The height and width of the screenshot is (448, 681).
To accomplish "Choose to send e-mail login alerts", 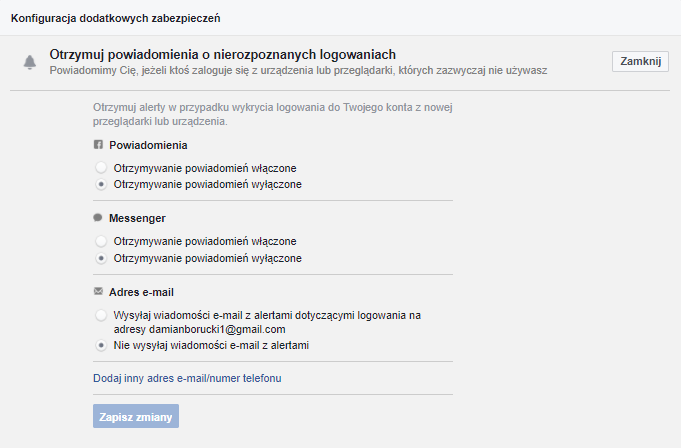I will [x=101, y=315].
